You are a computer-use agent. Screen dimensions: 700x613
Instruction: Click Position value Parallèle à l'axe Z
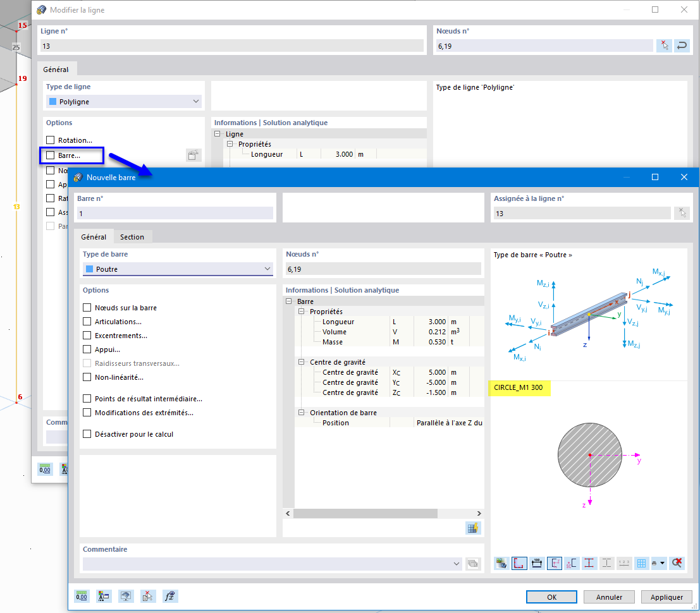tap(449, 423)
